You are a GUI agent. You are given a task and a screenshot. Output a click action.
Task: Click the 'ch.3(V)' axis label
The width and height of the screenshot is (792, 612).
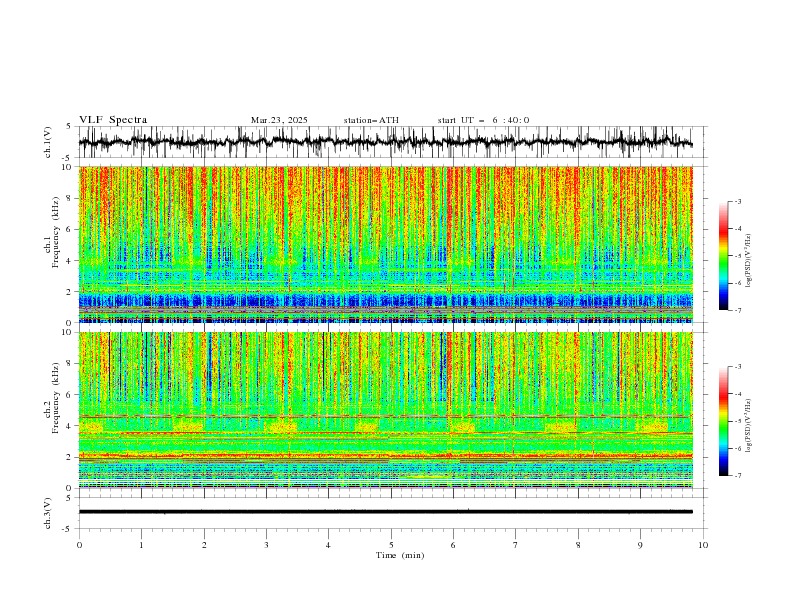click(x=48, y=513)
